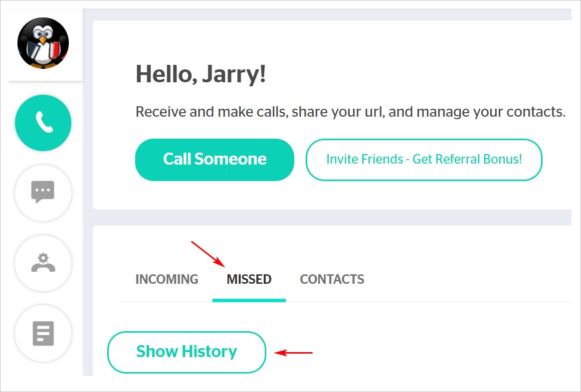Open the document notes sidebar icon
Image resolution: width=581 pixels, height=392 pixels.
tap(43, 333)
